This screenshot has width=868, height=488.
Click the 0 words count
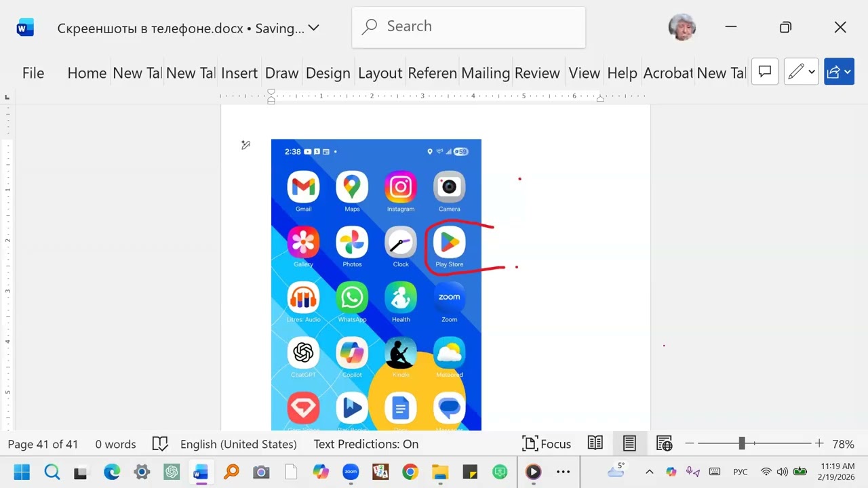pyautogui.click(x=115, y=445)
